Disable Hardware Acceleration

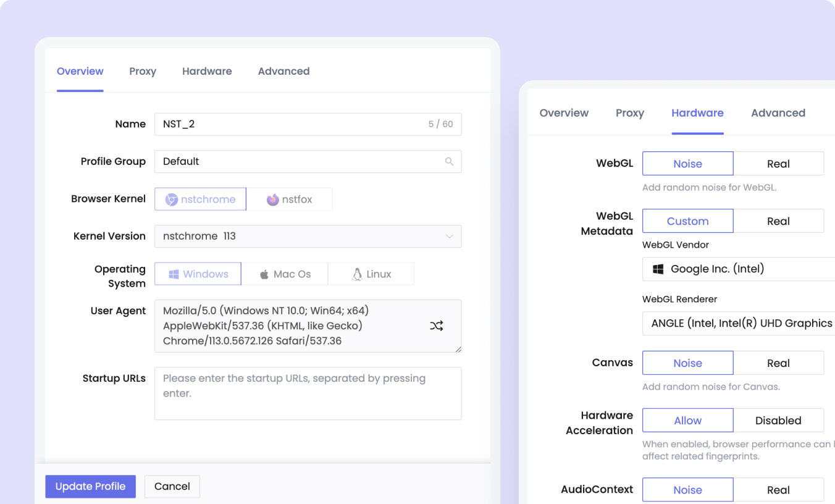tap(779, 420)
